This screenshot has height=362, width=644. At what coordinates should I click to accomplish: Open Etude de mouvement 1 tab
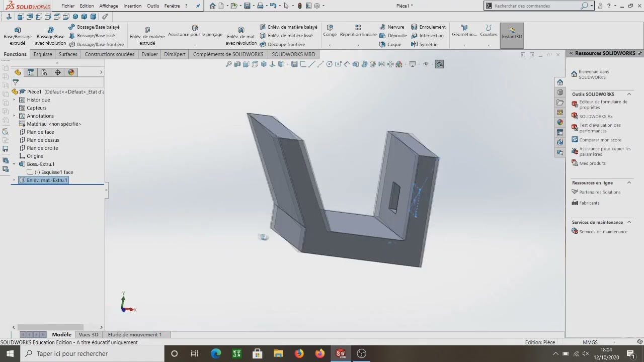pyautogui.click(x=135, y=334)
